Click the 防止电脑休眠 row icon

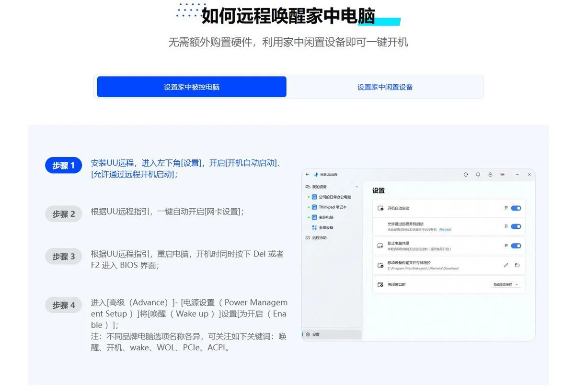[380, 246]
